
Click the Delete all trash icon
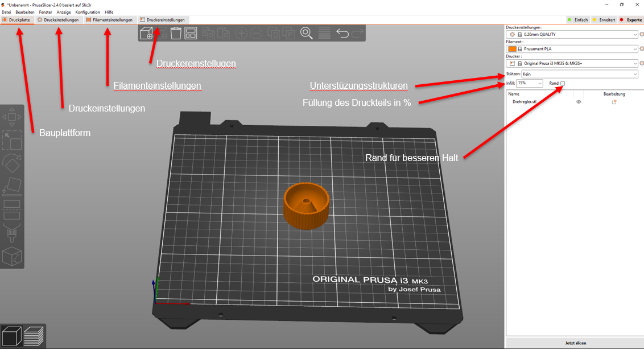pos(176,34)
